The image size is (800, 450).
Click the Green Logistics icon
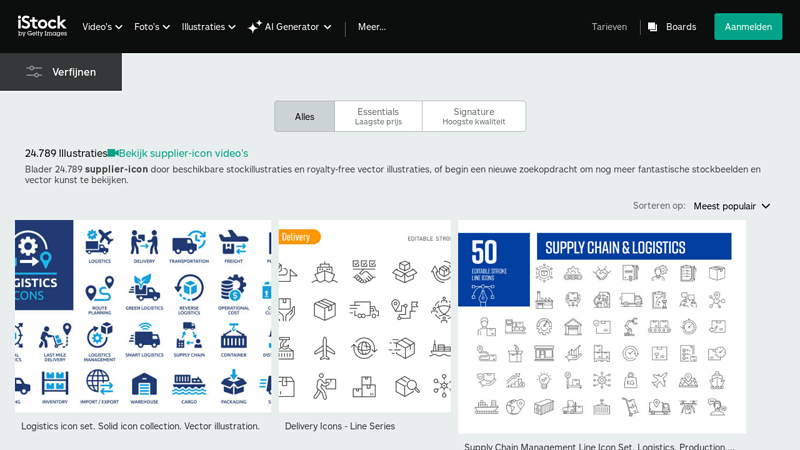pyautogui.click(x=144, y=287)
